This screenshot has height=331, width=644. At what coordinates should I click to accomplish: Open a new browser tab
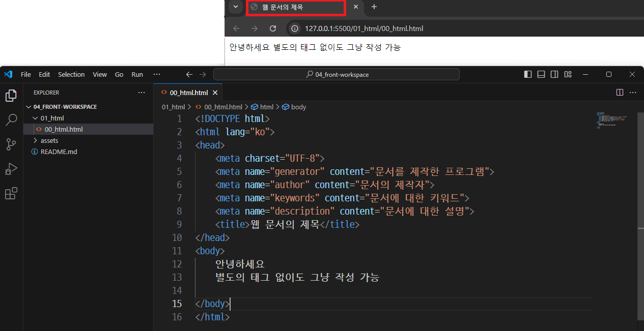point(374,7)
